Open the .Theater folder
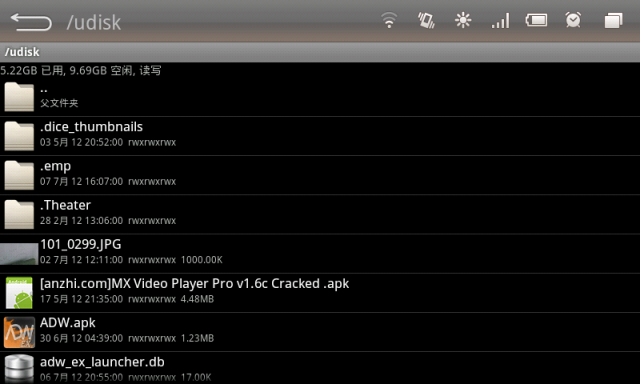Screen dimensions: 640x384 point(320,214)
